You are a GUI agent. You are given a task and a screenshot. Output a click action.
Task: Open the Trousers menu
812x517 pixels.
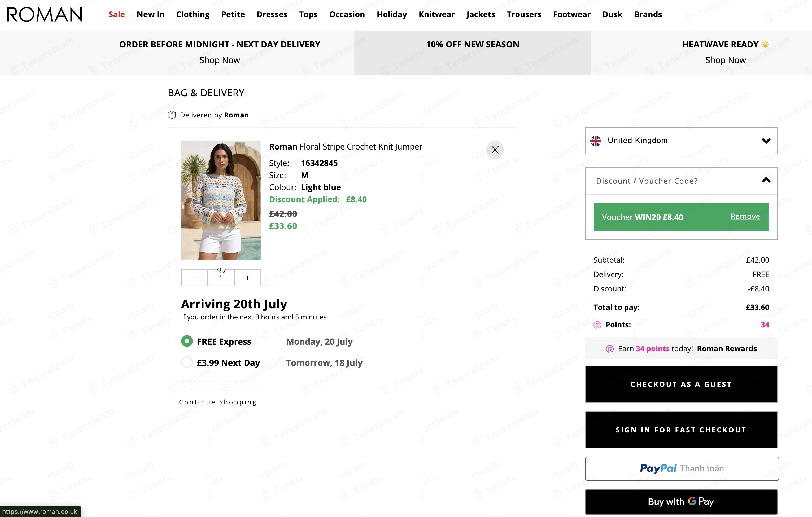pyautogui.click(x=524, y=15)
